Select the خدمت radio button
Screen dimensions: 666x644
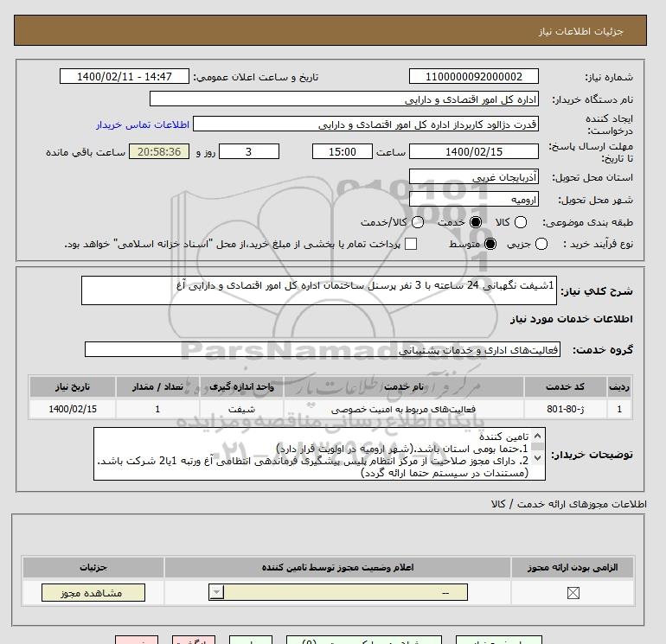click(476, 222)
